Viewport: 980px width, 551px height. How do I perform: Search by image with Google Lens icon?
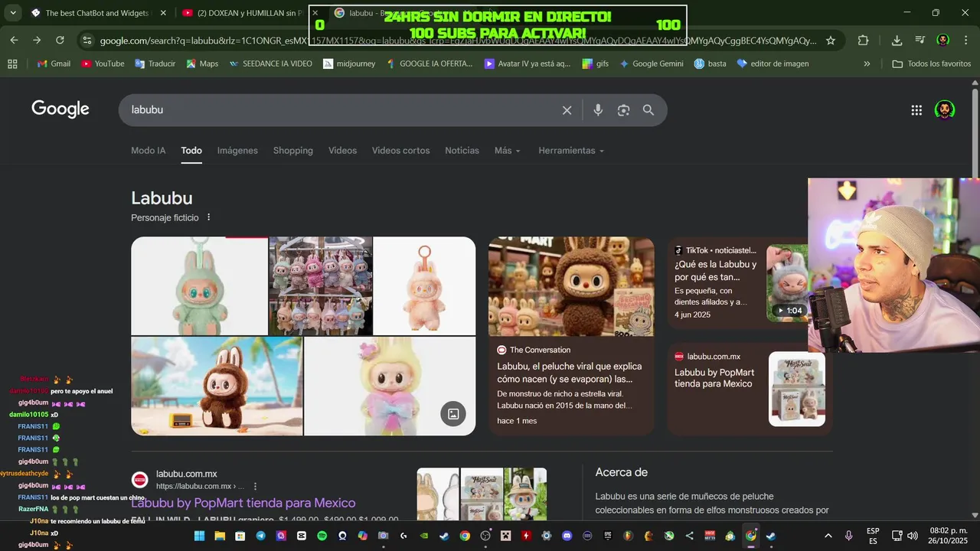[623, 110]
